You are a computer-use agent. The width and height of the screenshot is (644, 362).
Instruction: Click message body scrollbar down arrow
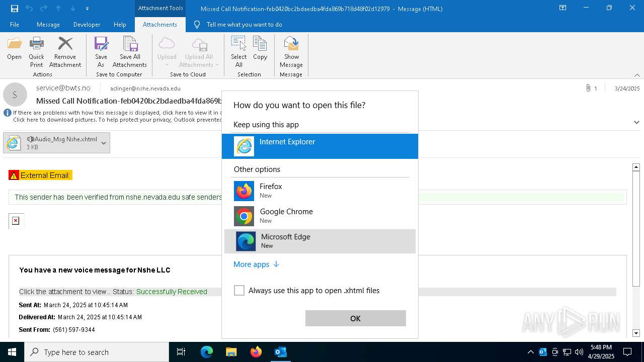636,333
